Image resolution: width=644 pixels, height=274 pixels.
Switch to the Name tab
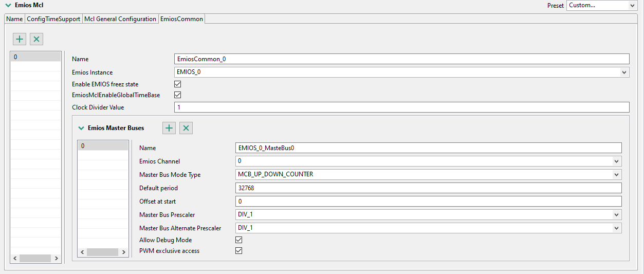[x=14, y=19]
